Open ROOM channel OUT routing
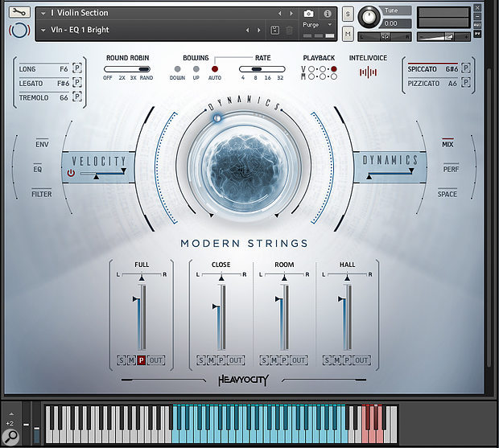Image resolution: width=499 pixels, height=448 pixels. (x=299, y=360)
